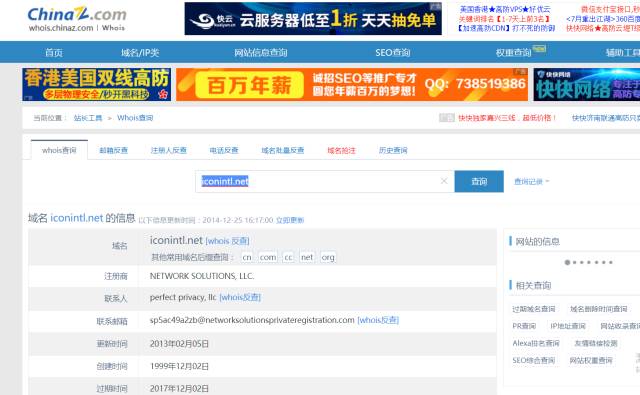Open the 香港美国双线高防 banner ad
The image size is (640, 395).
(x=97, y=84)
